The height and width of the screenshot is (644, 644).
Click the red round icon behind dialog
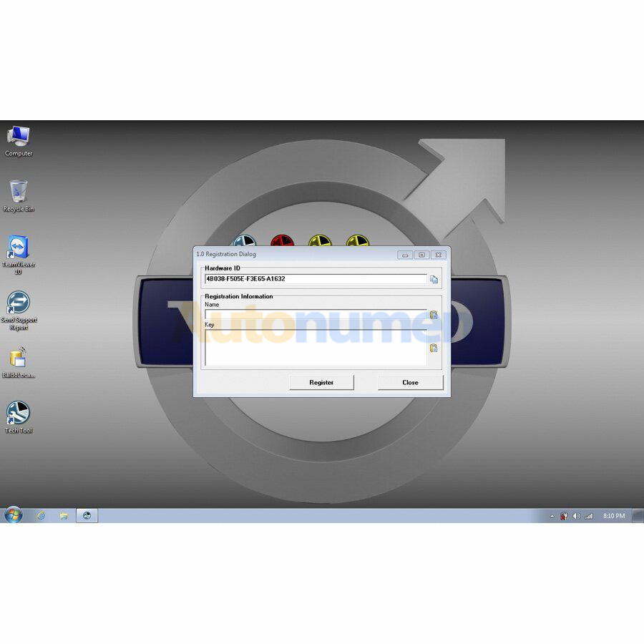pyautogui.click(x=282, y=240)
